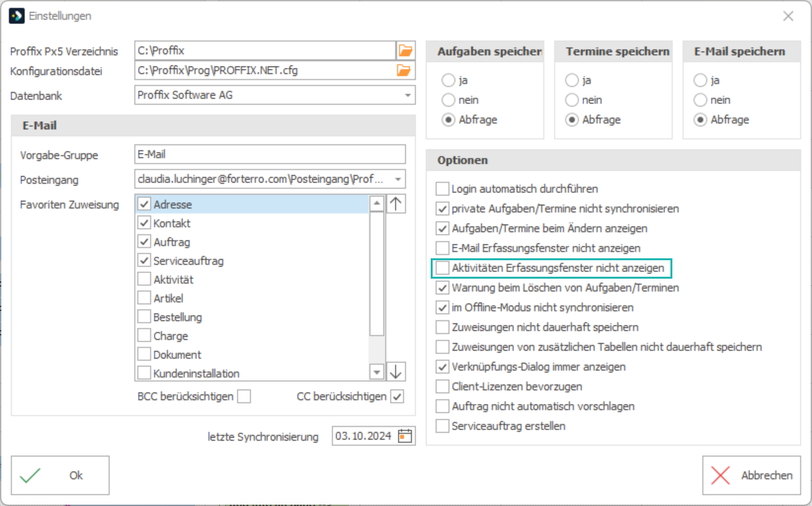The width and height of the screenshot is (812, 506).
Task: Browse folder for Konfigurationsdatei
Action: coord(406,70)
